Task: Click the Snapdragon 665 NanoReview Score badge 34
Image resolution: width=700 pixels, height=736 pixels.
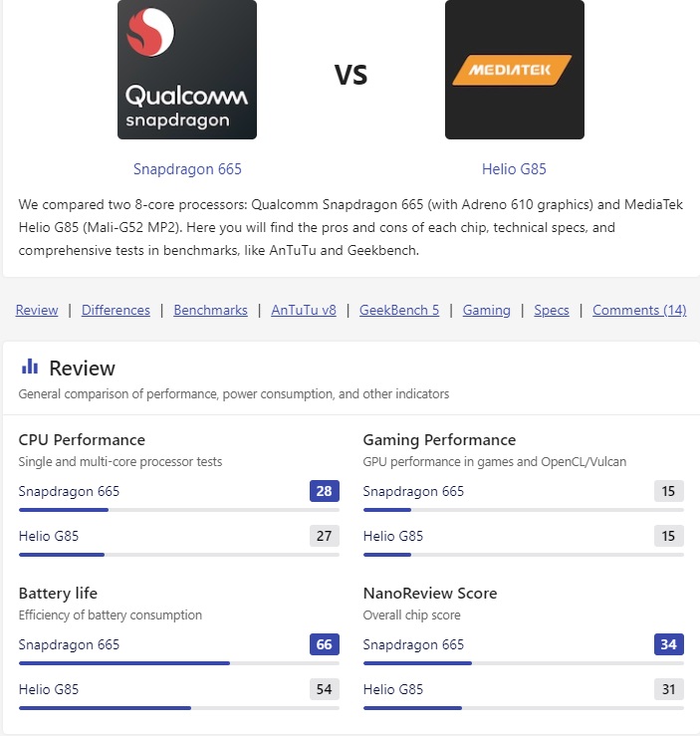Action: coord(668,644)
